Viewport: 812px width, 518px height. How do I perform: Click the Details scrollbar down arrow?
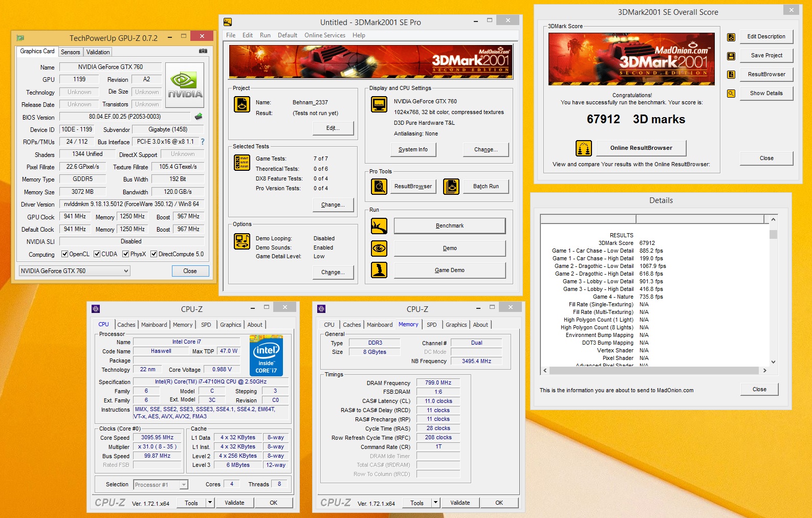click(x=773, y=362)
